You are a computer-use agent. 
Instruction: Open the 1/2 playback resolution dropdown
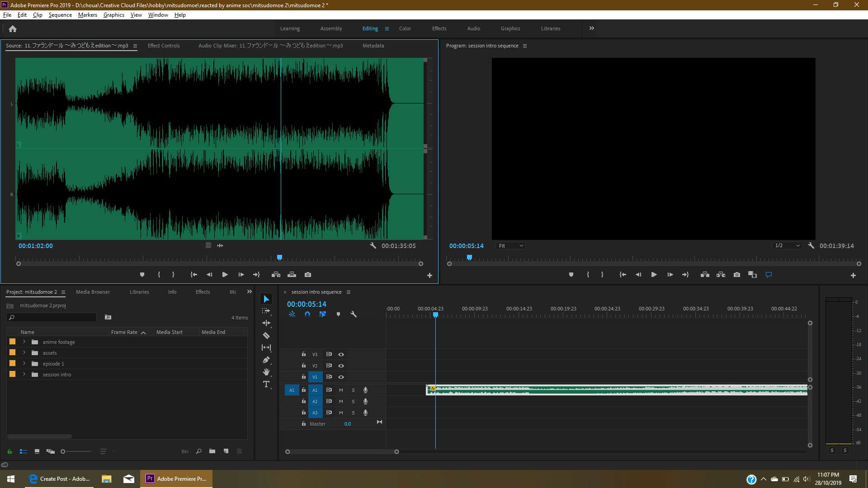tap(787, 245)
